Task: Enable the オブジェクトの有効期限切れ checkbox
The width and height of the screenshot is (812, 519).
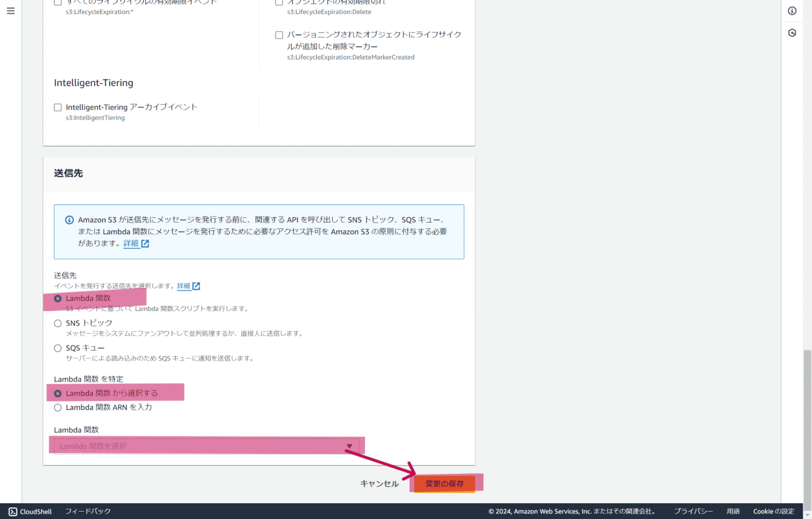Action: coord(279,2)
